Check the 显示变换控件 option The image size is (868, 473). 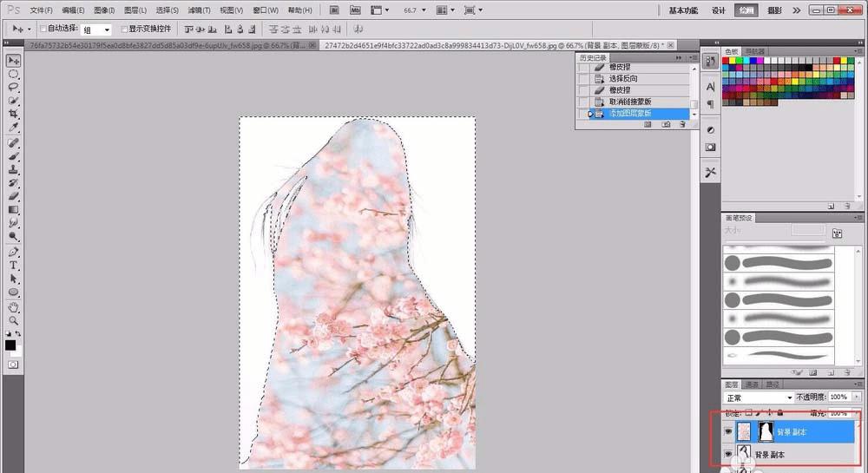(x=125, y=30)
